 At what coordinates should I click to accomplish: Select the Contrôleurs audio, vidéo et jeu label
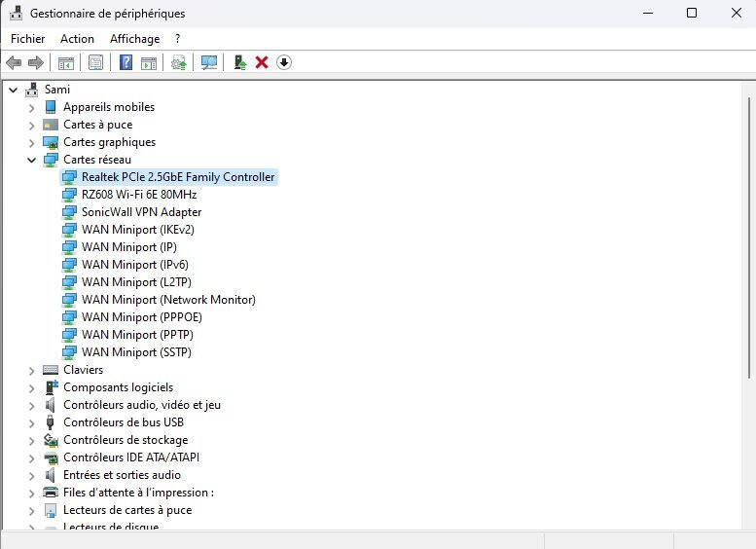[142, 405]
